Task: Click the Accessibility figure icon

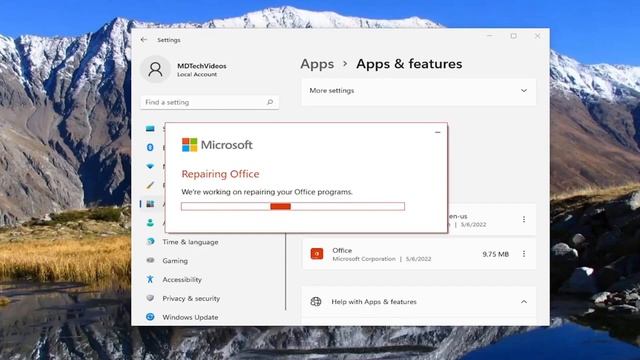Action: (x=150, y=279)
